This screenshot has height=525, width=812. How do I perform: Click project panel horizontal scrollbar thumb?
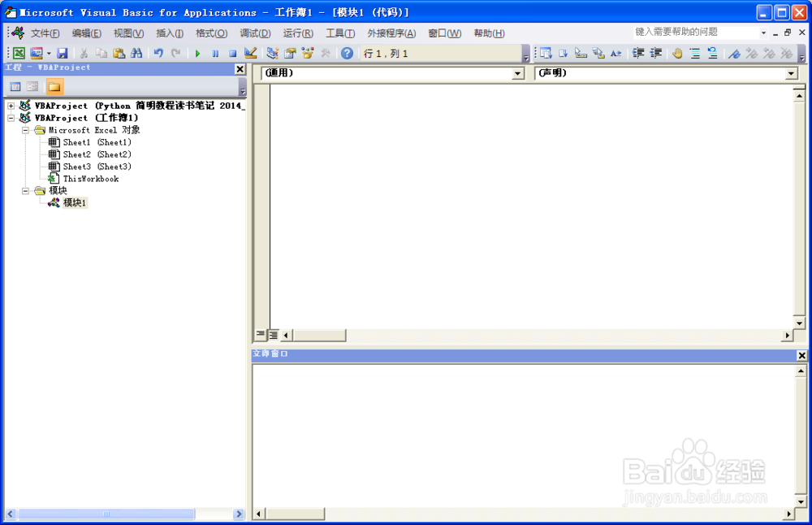106,514
